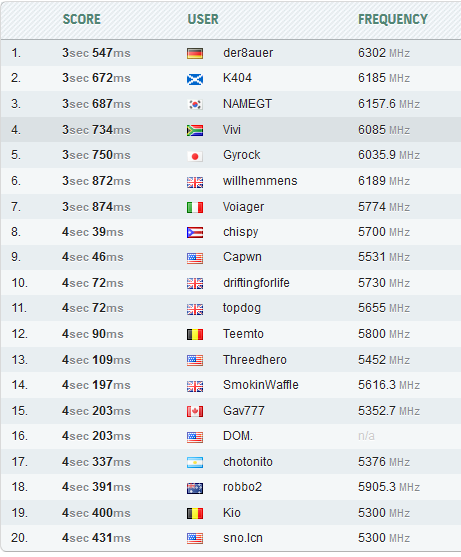Select the rank 16 row for DOM.
461x557 pixels.
[x=231, y=436]
